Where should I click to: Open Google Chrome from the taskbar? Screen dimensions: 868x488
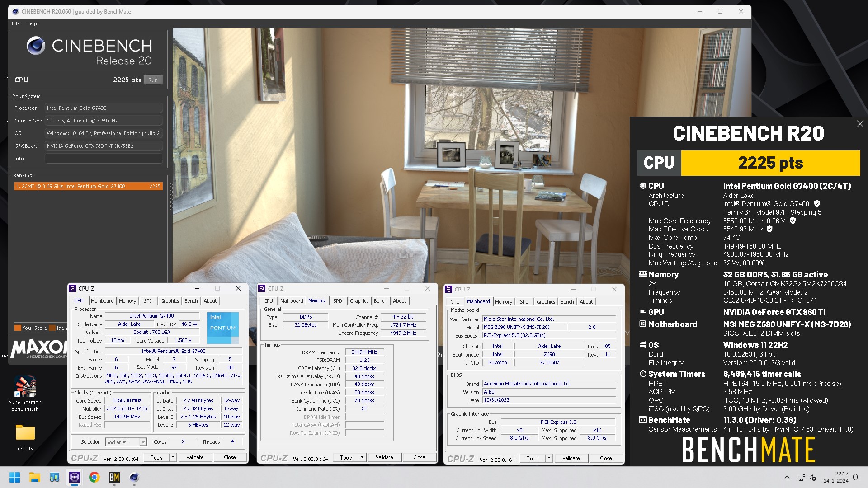click(94, 477)
